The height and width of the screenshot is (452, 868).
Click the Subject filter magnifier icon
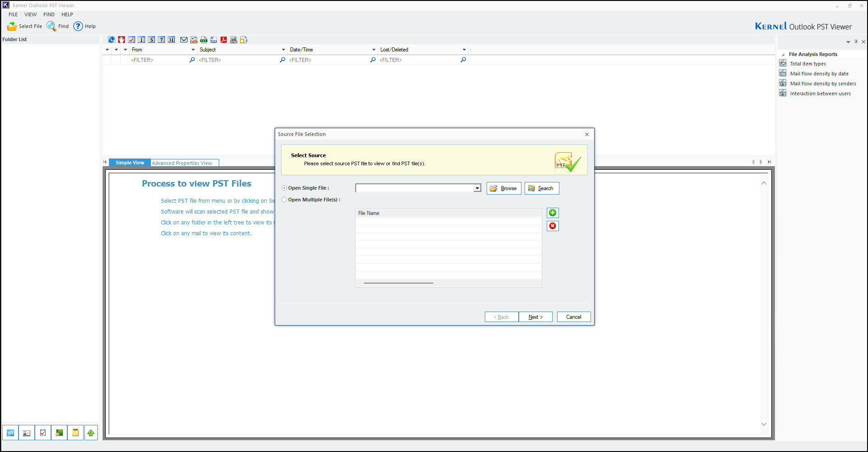coord(282,60)
